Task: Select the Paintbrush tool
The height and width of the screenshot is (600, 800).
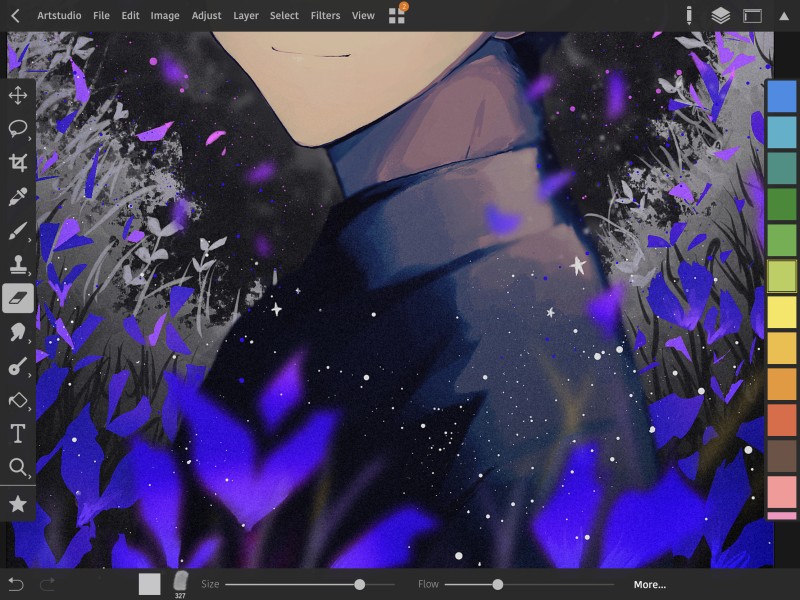Action: coord(18,231)
